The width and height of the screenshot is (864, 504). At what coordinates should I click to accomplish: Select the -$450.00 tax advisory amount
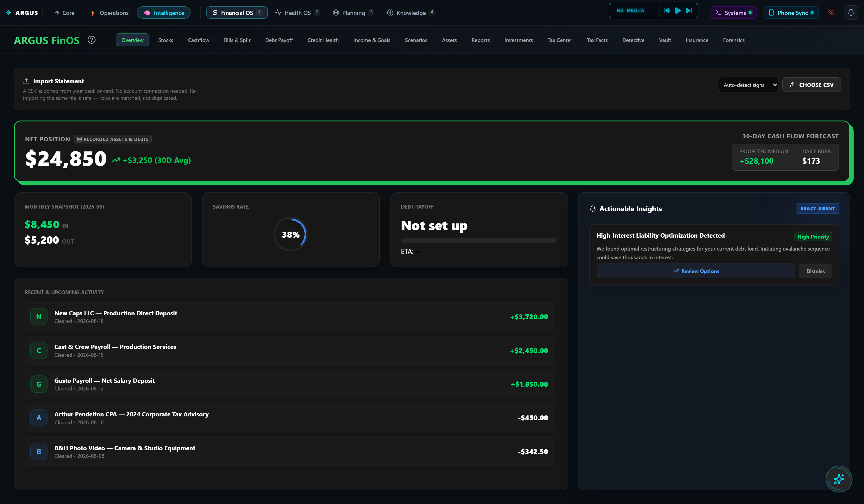(533, 418)
